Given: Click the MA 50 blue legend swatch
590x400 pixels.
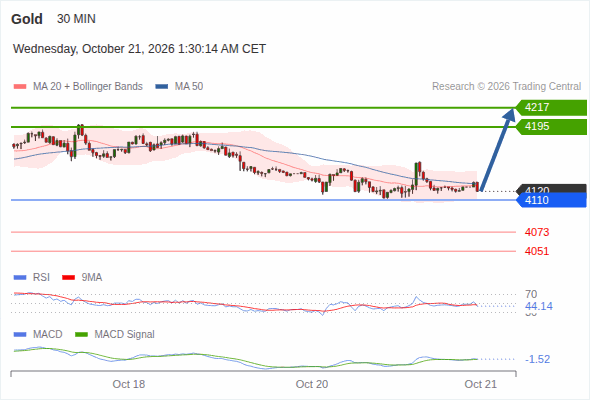Looking at the screenshot, I should click(x=162, y=87).
